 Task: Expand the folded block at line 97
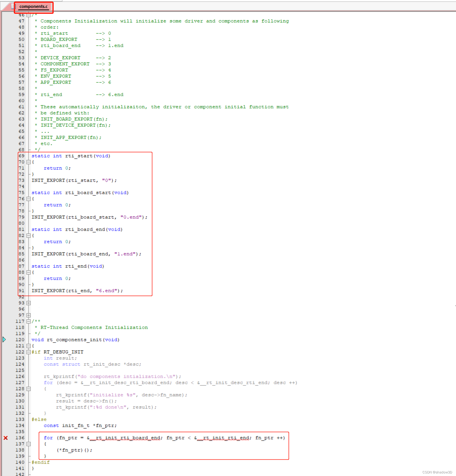(x=29, y=315)
